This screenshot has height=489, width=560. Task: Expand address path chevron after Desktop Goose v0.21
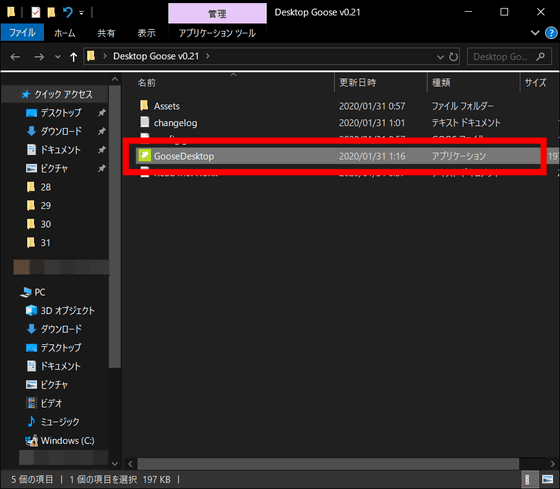[x=208, y=56]
